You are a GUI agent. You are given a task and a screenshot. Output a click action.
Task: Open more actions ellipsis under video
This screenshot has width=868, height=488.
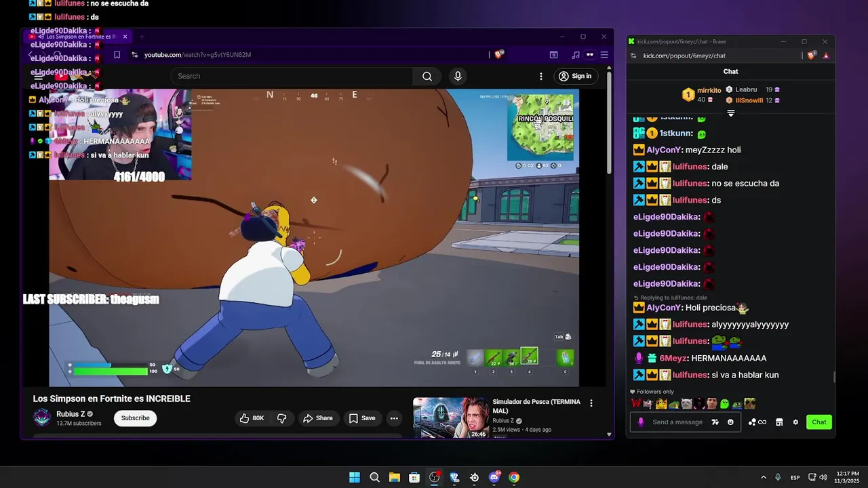(x=394, y=418)
